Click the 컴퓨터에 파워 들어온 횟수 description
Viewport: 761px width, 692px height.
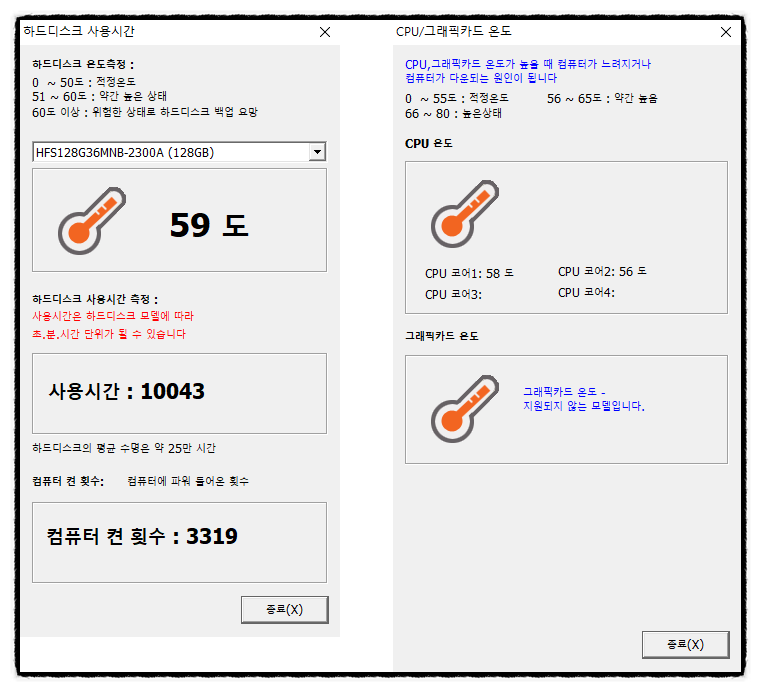188,481
